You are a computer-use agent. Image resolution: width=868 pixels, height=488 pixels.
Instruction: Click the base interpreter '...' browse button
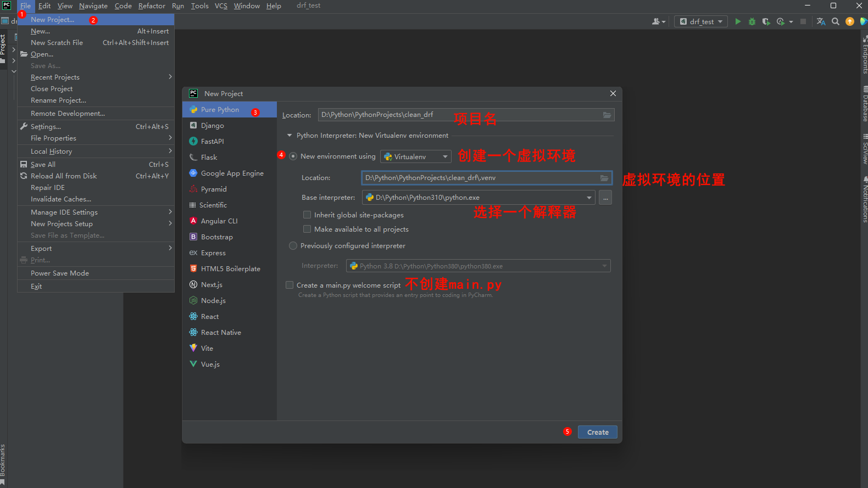point(605,198)
